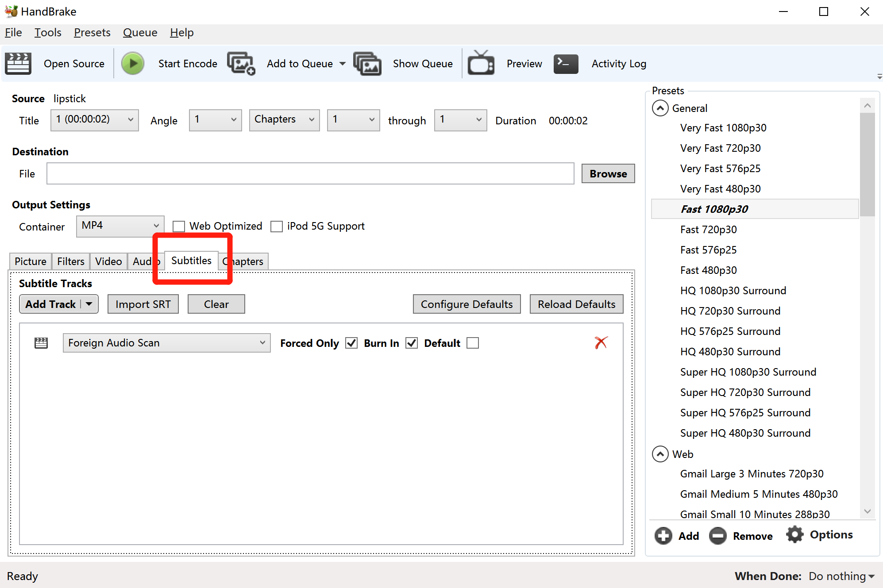The image size is (883, 588).
Task: Open the Activity Log terminal icon
Action: (566, 64)
